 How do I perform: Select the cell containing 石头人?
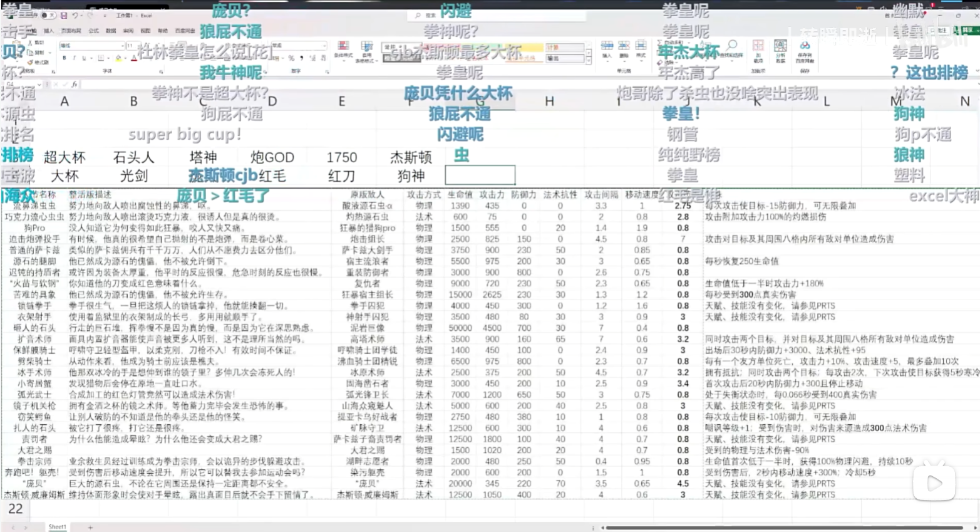click(133, 157)
